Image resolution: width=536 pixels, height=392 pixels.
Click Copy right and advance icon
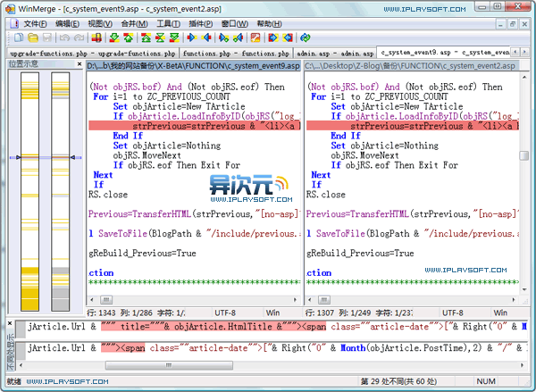(x=224, y=38)
